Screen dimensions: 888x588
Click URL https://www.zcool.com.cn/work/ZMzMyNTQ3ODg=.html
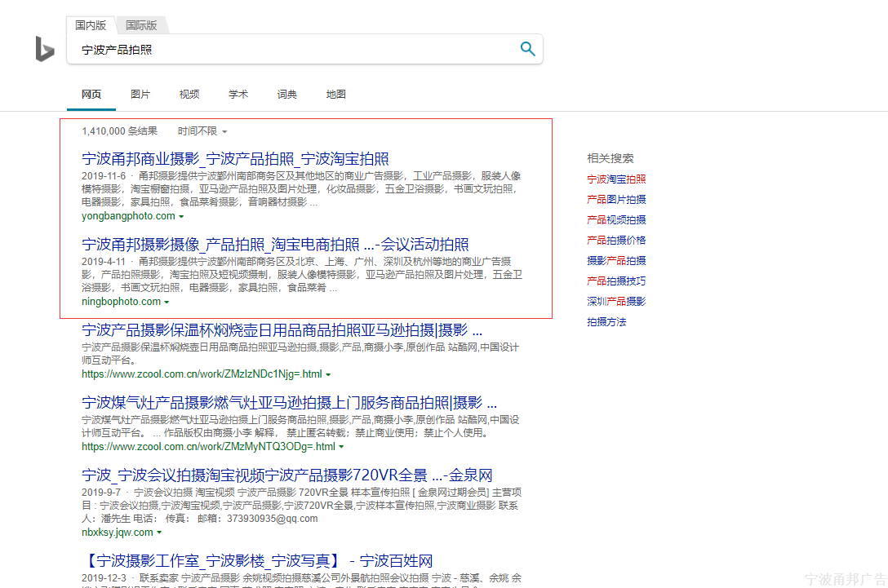point(208,447)
